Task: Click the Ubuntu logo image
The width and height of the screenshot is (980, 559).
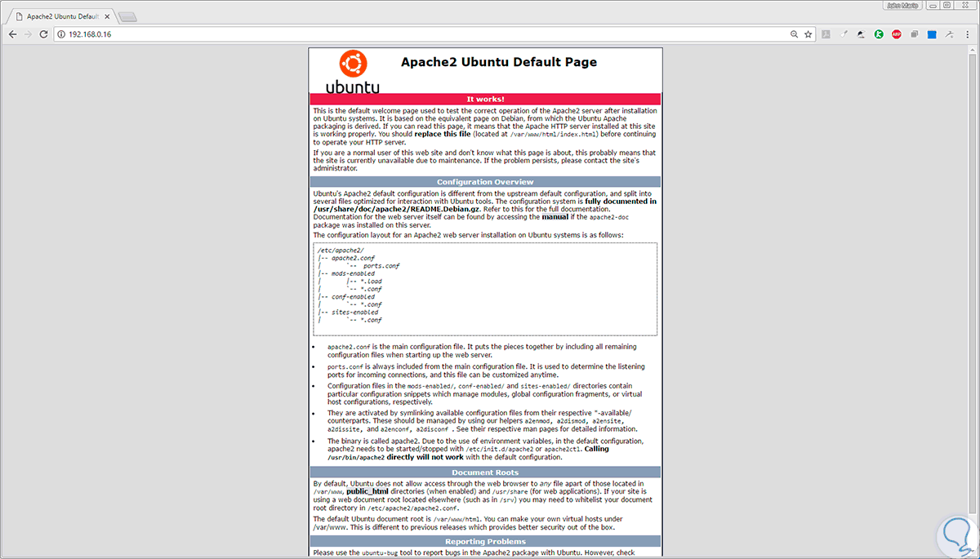Action: pos(353,72)
